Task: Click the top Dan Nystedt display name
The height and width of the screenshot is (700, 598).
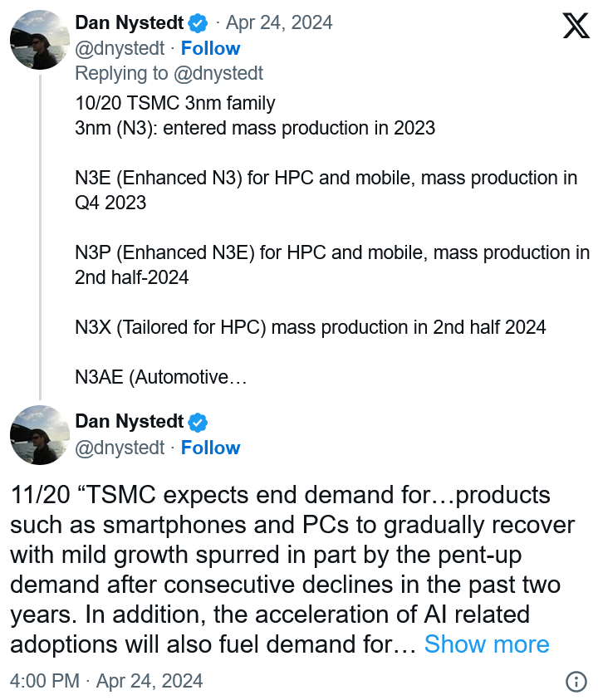Action: tap(129, 22)
